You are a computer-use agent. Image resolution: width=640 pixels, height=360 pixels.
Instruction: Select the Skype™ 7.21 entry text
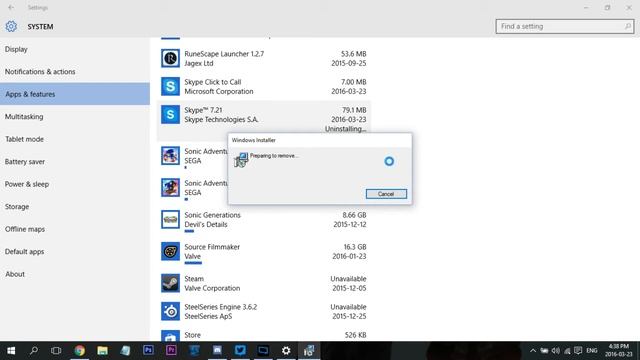click(221, 115)
